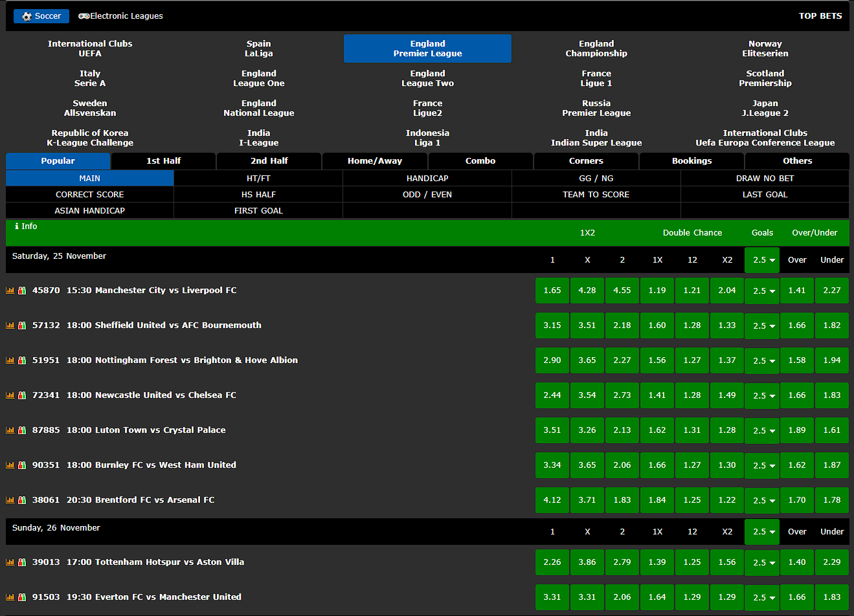Open statistics chart icon for Brentford FC match
Screen dimensions: 854x616
click(10, 500)
